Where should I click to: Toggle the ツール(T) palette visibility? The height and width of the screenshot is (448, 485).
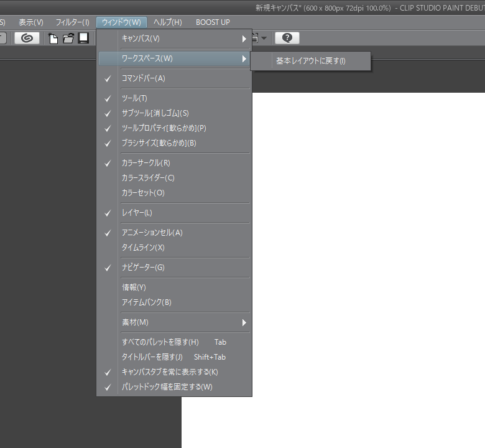click(x=174, y=98)
